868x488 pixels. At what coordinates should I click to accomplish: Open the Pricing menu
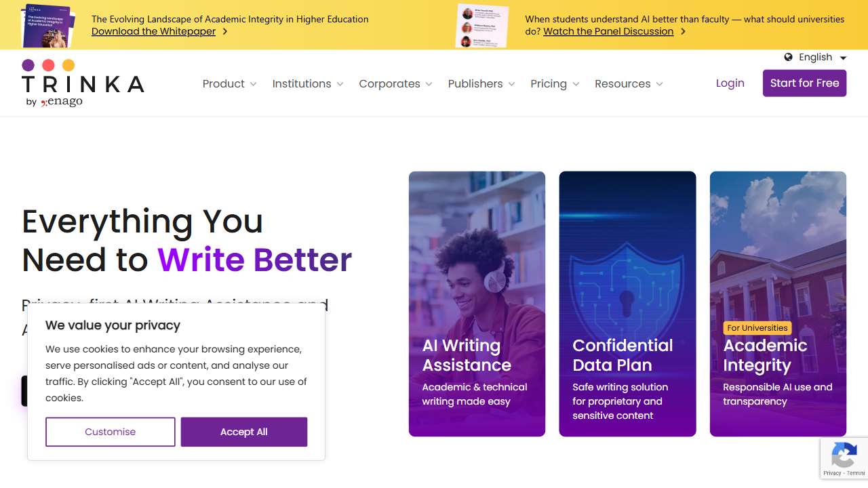click(555, 84)
